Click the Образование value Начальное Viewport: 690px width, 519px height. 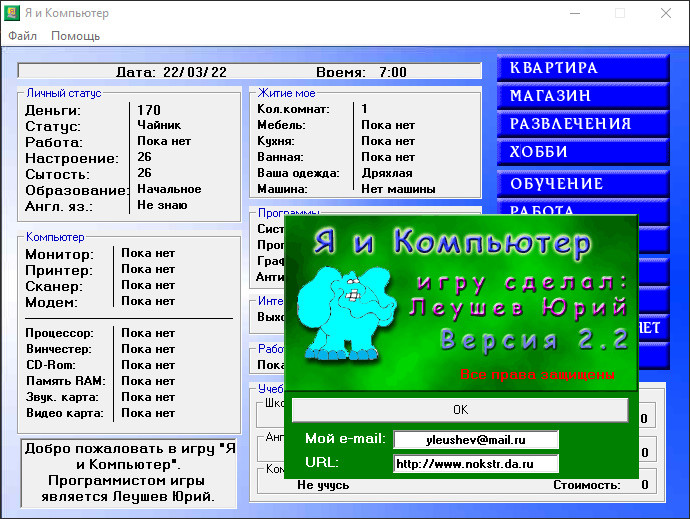(169, 189)
